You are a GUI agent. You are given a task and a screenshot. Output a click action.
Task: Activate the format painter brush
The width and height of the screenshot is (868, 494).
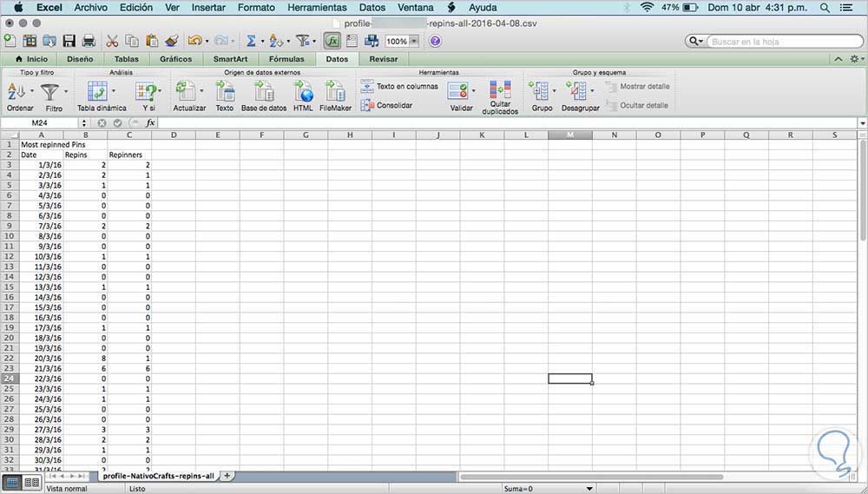(172, 41)
